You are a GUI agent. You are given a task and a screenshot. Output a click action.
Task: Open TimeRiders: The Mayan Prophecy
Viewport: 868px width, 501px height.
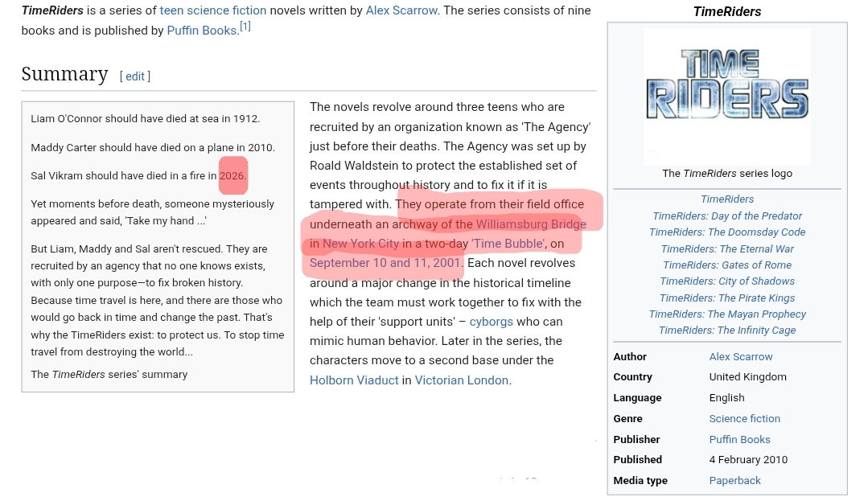(x=727, y=314)
